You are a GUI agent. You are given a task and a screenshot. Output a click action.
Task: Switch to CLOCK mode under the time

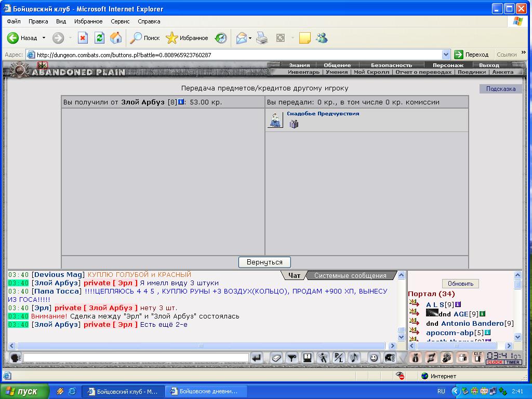click(495, 362)
